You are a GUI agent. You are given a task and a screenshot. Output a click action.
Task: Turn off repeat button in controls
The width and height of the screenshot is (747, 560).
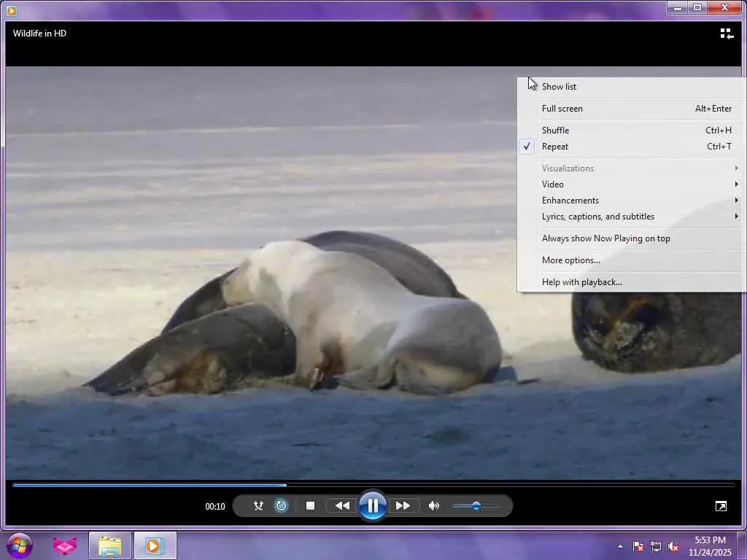pyautogui.click(x=281, y=505)
